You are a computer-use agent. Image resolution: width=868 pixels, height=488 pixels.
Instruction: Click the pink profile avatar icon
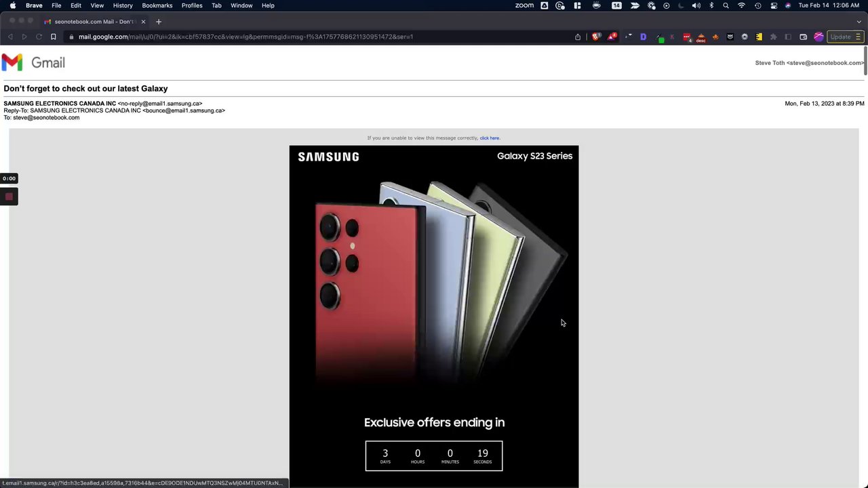(x=818, y=37)
